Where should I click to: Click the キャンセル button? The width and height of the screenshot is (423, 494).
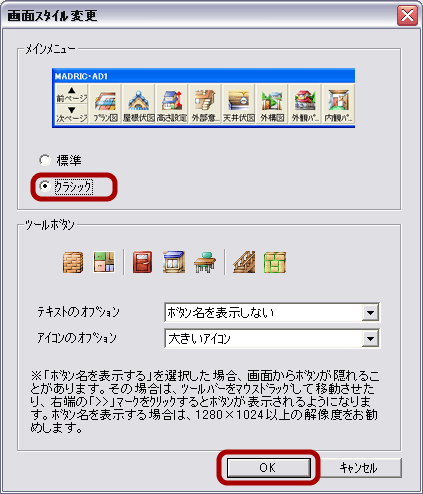tap(358, 467)
